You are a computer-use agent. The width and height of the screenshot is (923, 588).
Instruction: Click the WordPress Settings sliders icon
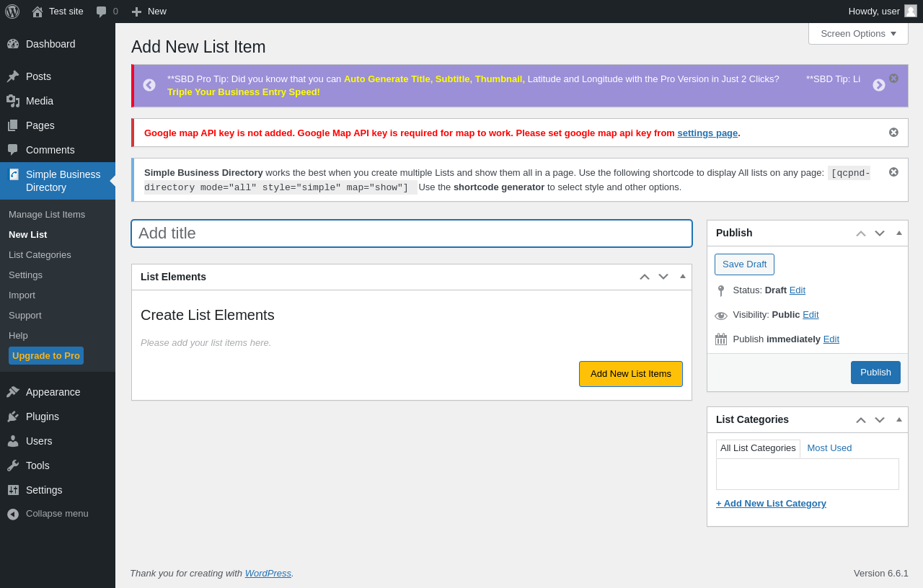(x=13, y=490)
